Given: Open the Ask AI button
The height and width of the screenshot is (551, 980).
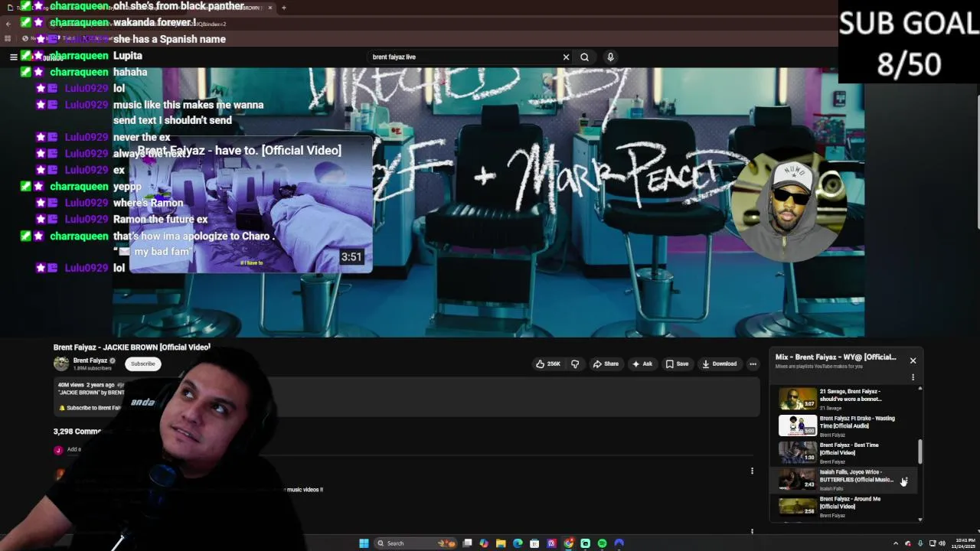Looking at the screenshot, I should (x=642, y=364).
